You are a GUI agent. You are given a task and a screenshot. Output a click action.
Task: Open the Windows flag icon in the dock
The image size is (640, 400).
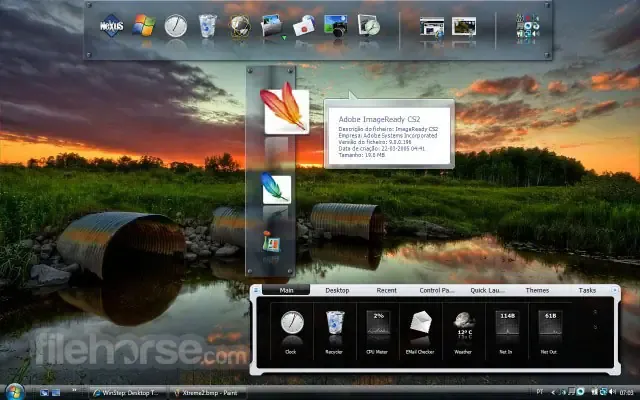pyautogui.click(x=144, y=25)
